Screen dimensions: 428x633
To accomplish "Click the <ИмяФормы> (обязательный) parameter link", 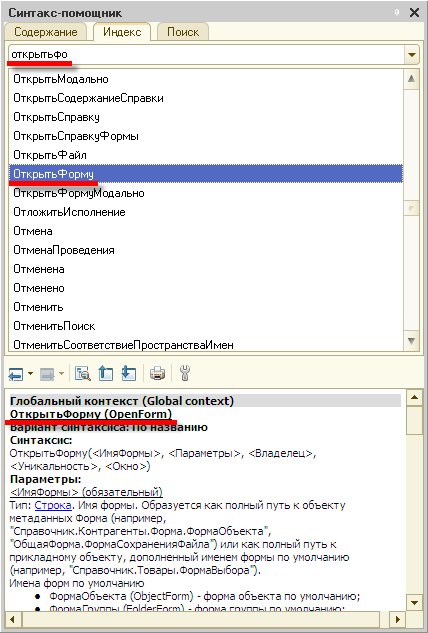I will (86, 492).
